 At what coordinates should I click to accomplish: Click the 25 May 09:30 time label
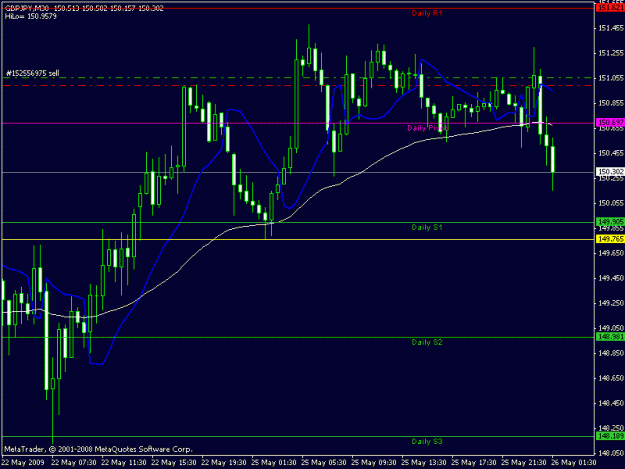(x=373, y=463)
